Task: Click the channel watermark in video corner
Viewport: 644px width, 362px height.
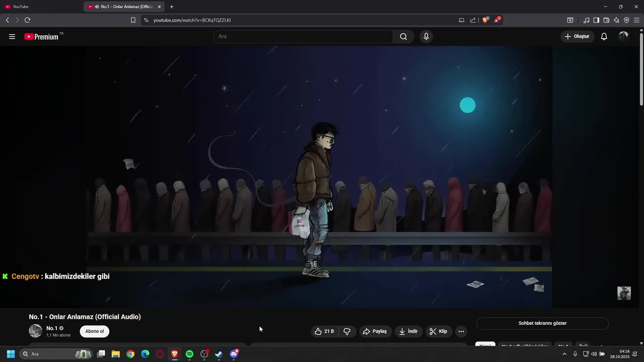Action: click(624, 293)
